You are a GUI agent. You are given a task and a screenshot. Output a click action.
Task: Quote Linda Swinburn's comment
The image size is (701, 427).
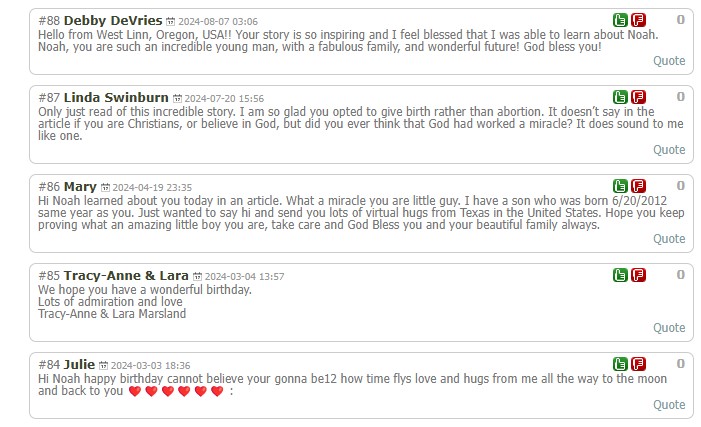tap(669, 150)
